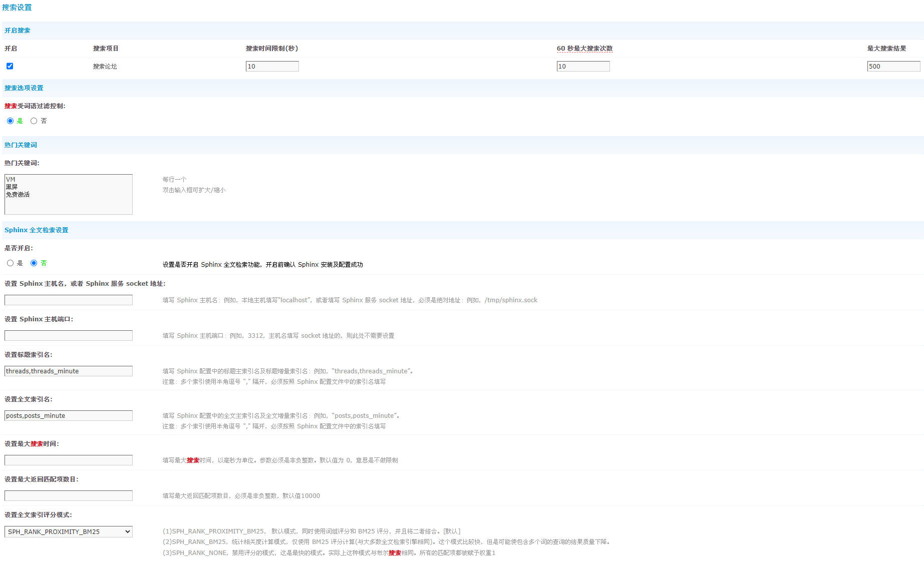
Task: Open the SPH_RANK_PROXIMITY_BM25 ranking mode dropdown
Action: tap(68, 531)
